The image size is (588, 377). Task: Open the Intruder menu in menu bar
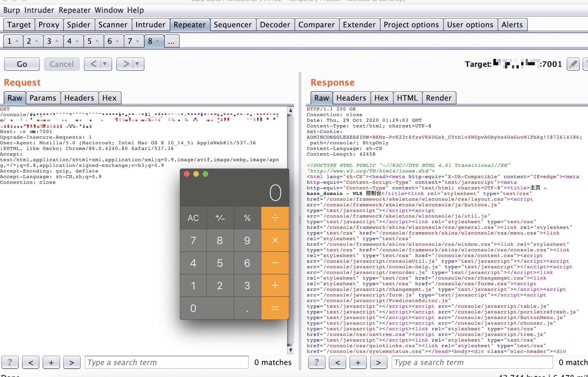coord(39,10)
